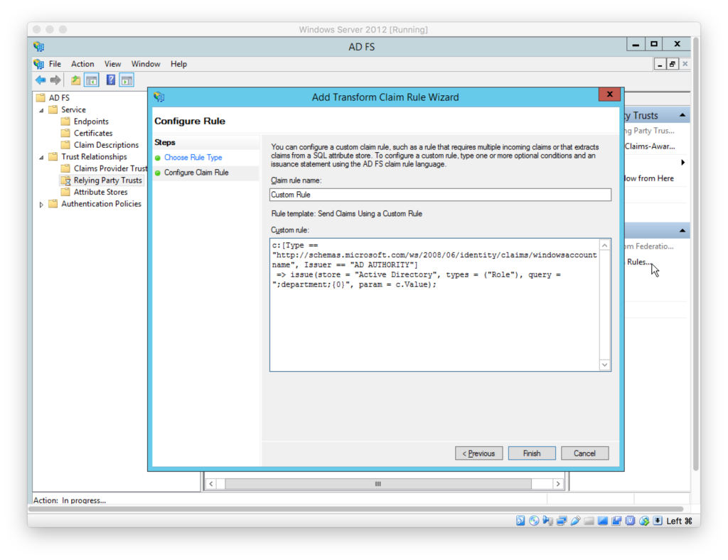Click the Claims-Awar... action item
728x560 pixels.
pos(650,146)
